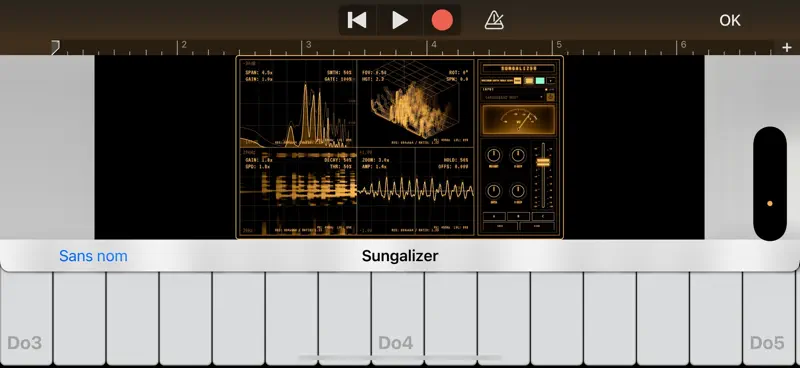
Task: Adjust the top-right rotary knob
Action: [518, 155]
